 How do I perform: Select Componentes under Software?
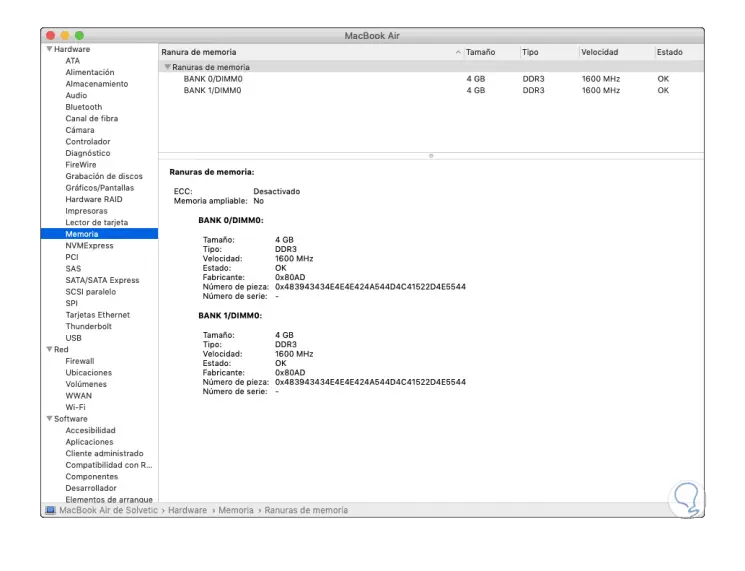pyautogui.click(x=92, y=476)
